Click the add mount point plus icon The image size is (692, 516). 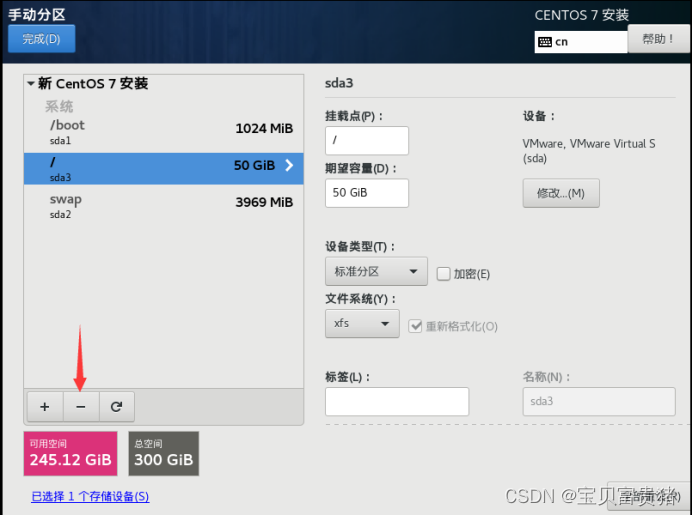pyautogui.click(x=45, y=407)
